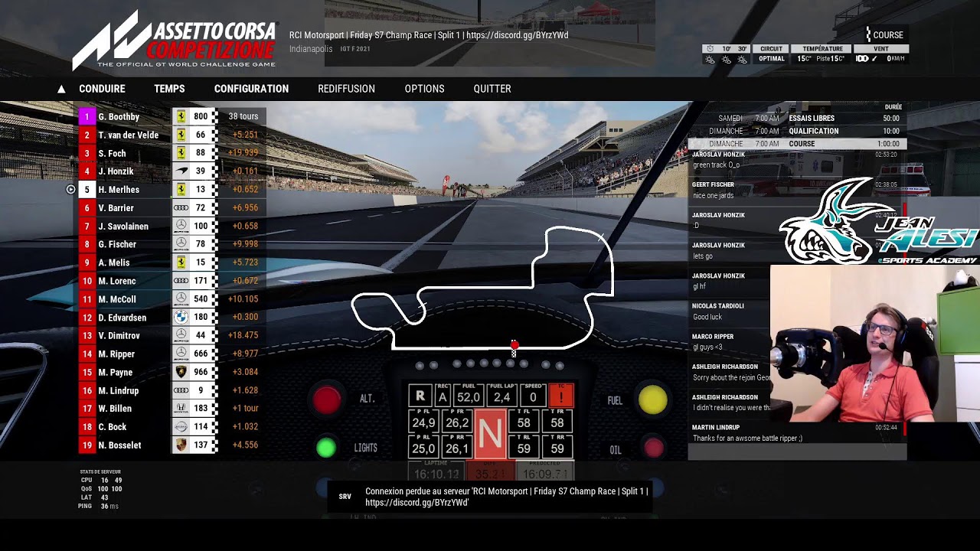The image size is (980, 551).
Task: Click the SRV label on the notification
Action: pyautogui.click(x=345, y=497)
